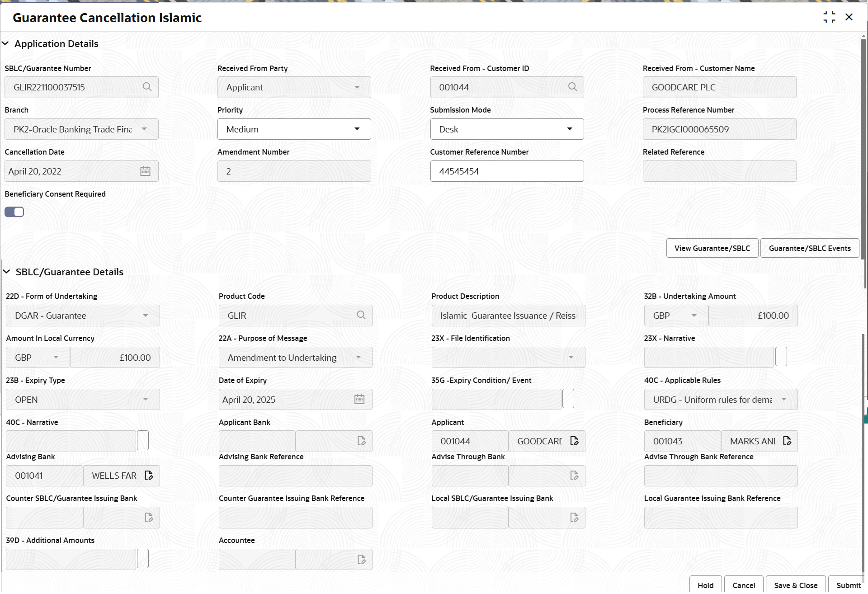Click the Advise Through Bank edit icon
This screenshot has height=594, width=868.
[575, 475]
